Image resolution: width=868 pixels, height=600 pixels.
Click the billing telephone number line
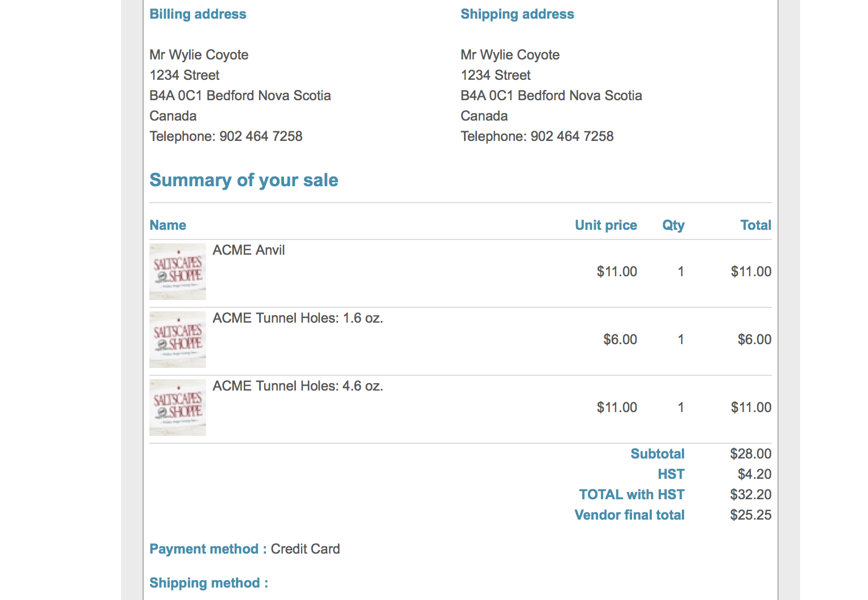(x=226, y=136)
